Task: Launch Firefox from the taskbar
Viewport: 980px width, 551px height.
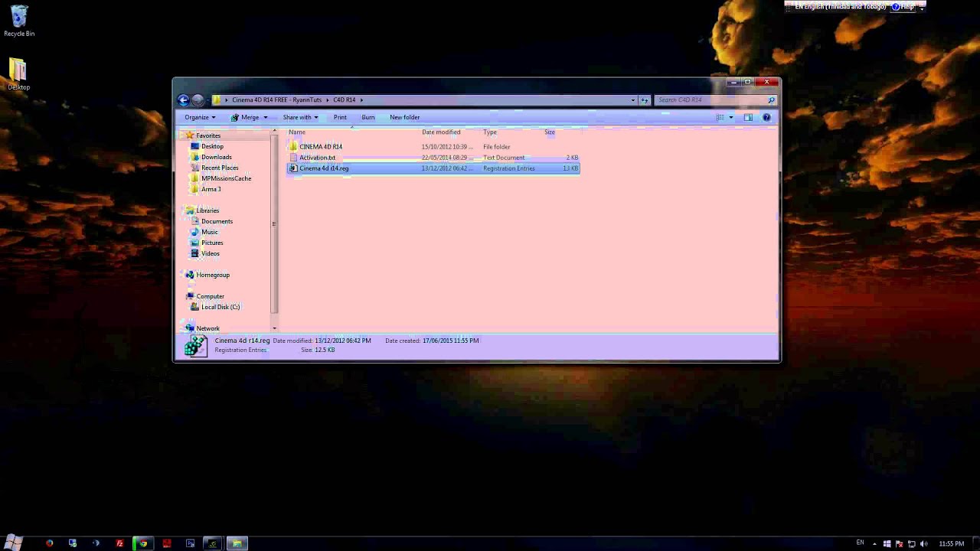Action: click(50, 543)
